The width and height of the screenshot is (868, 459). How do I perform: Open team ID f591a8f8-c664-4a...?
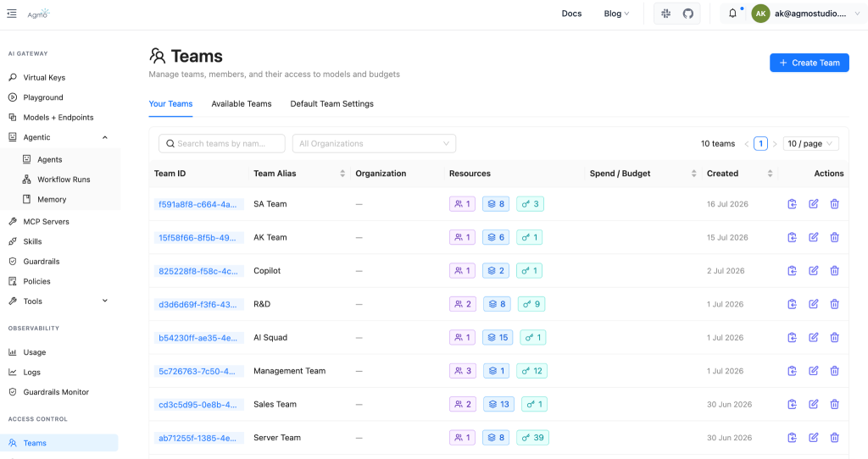[198, 205]
